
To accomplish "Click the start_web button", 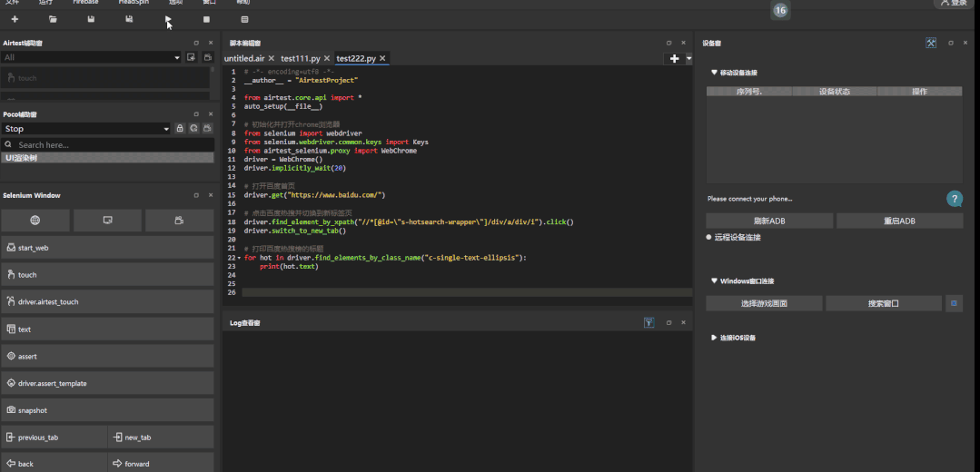I will [x=107, y=248].
